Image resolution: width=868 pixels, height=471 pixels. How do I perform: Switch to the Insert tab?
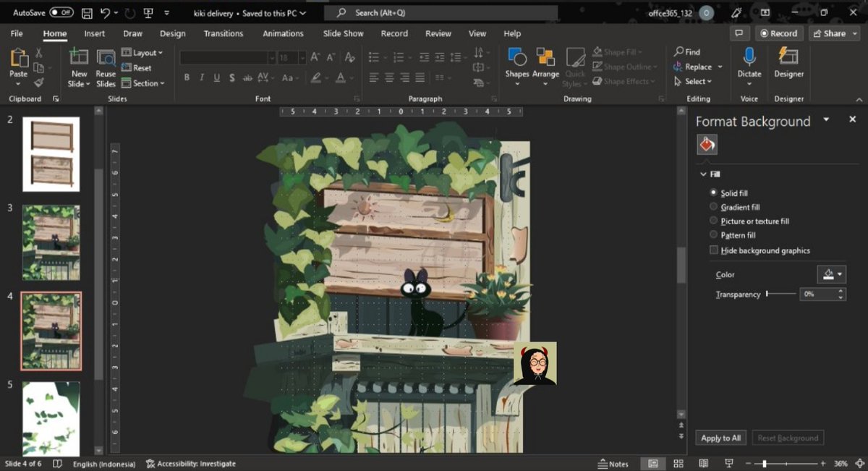tap(94, 33)
